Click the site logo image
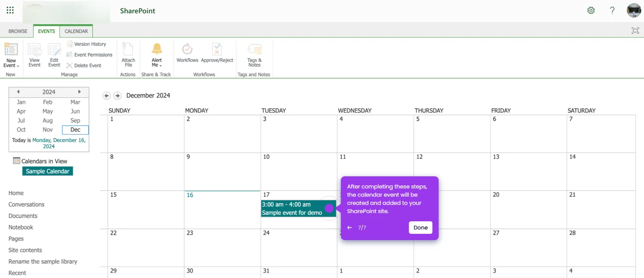This screenshot has width=644, height=278. pos(67,12)
